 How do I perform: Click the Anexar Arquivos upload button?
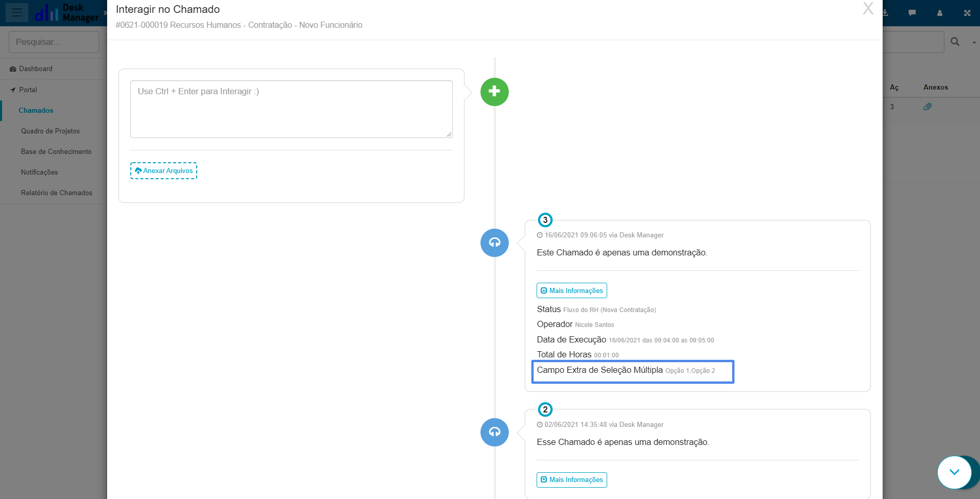pos(164,170)
